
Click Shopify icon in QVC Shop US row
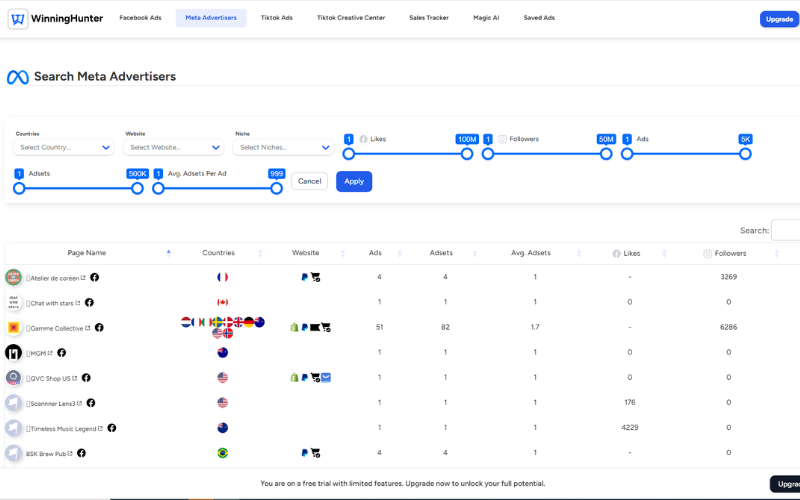coord(294,378)
